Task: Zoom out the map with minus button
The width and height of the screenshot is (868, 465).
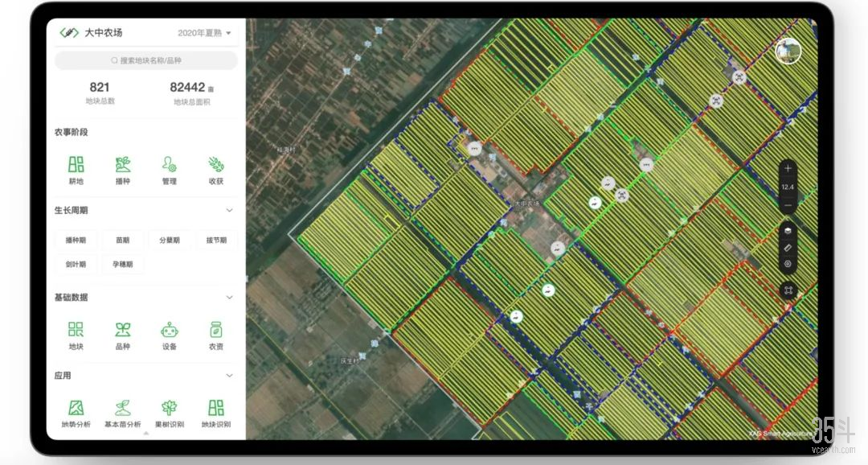Action: (x=788, y=206)
